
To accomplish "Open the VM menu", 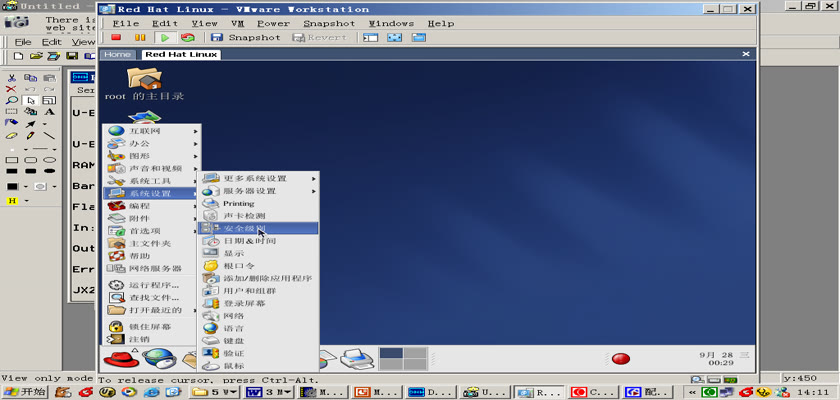I will pos(237,24).
